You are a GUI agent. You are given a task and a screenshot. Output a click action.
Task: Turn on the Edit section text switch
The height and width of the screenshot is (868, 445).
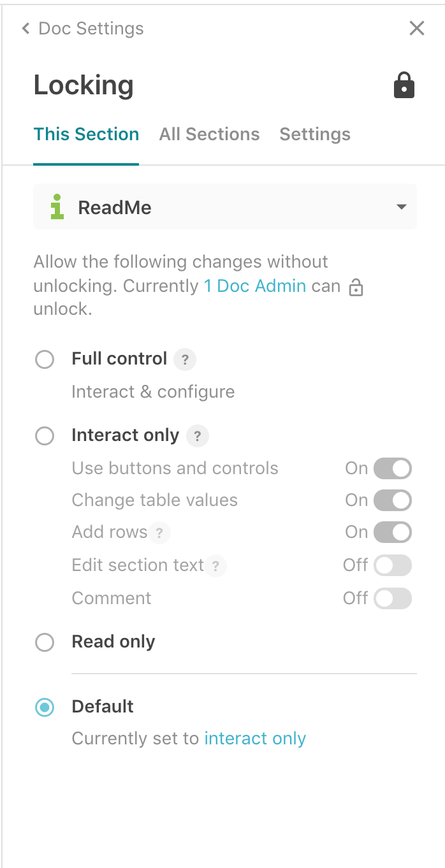[x=393, y=565]
